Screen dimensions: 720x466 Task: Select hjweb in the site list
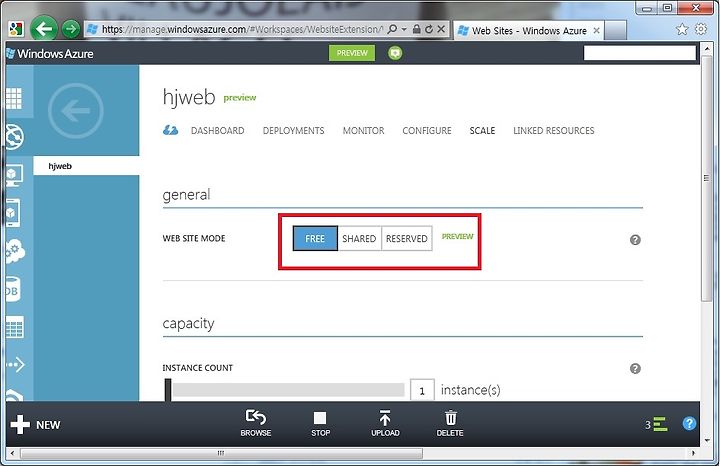(x=86, y=166)
